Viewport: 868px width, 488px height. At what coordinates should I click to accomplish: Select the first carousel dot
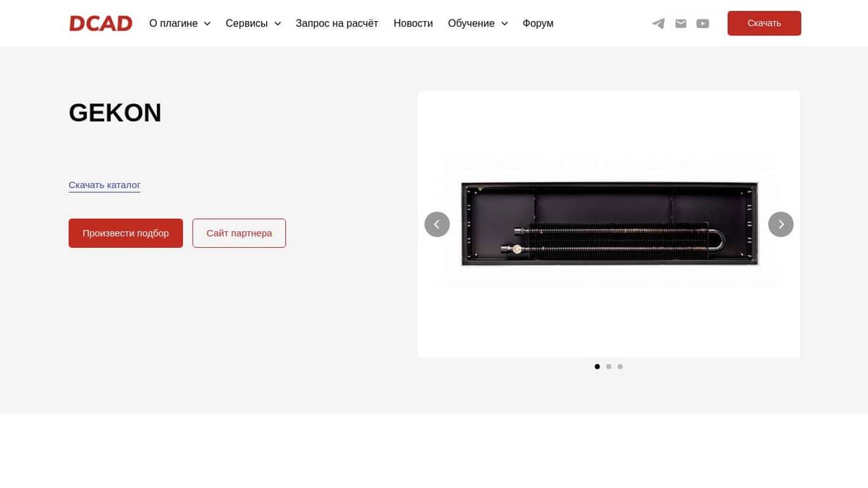[597, 367]
